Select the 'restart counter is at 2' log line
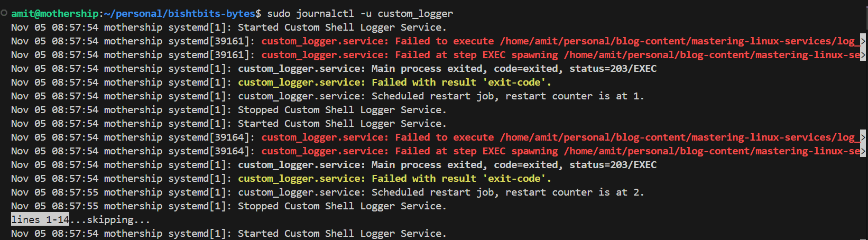This screenshot has width=868, height=240. [x=328, y=192]
